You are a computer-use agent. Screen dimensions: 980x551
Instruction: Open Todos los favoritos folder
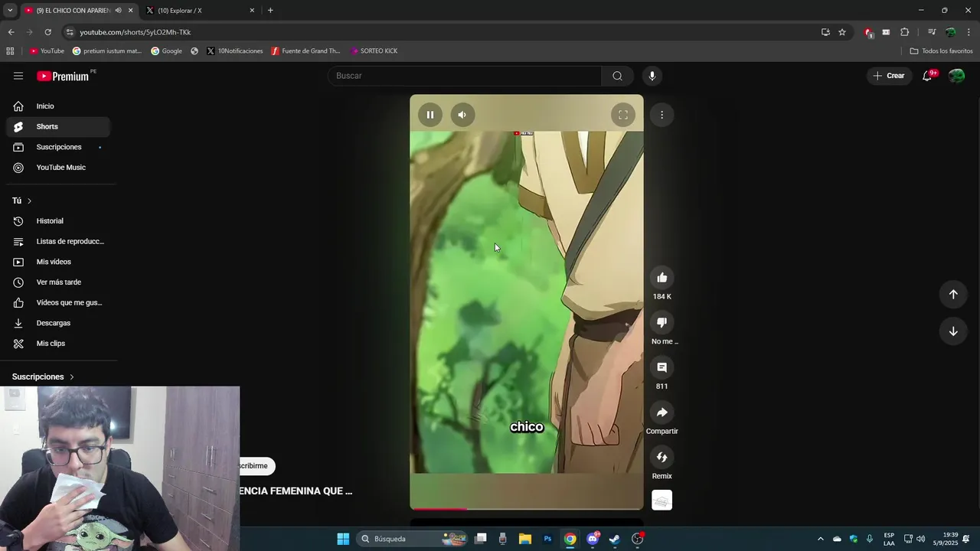[x=941, y=51]
